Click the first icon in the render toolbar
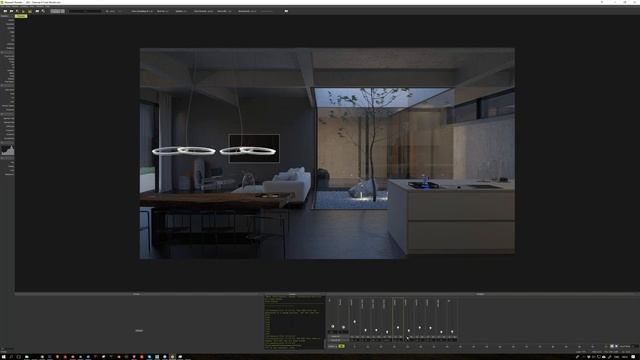This screenshot has width=640, height=360. tap(5, 11)
